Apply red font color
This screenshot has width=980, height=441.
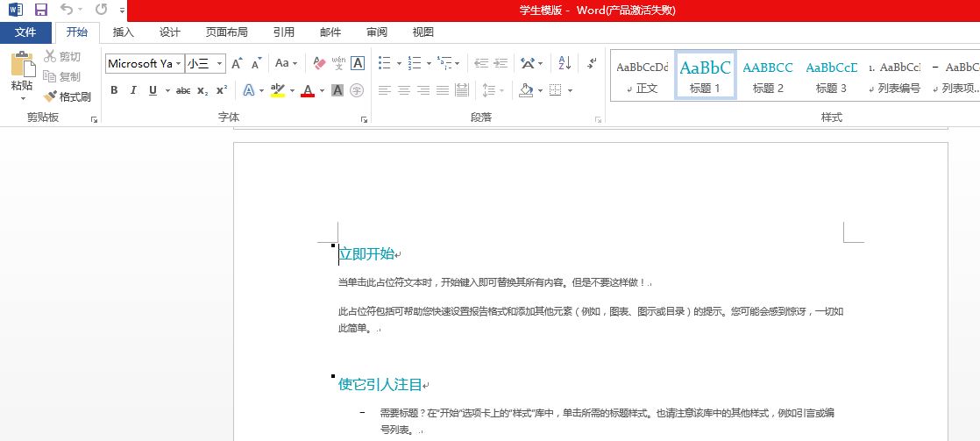tap(308, 90)
